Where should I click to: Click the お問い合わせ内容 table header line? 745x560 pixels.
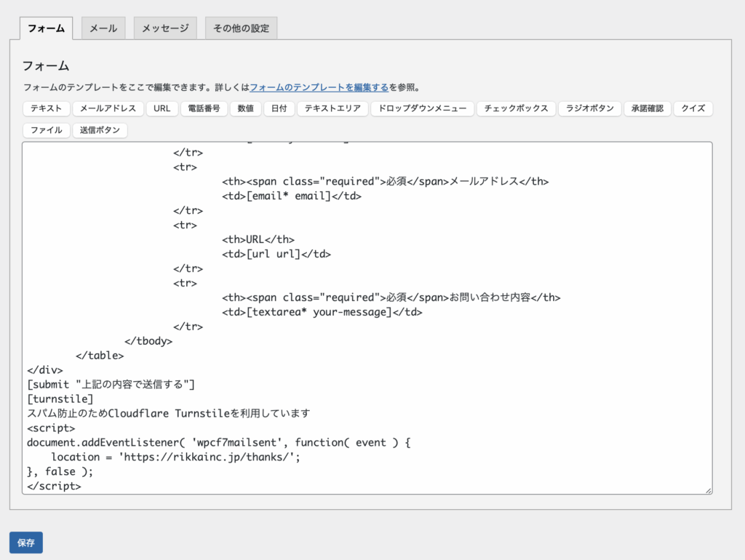(391, 297)
